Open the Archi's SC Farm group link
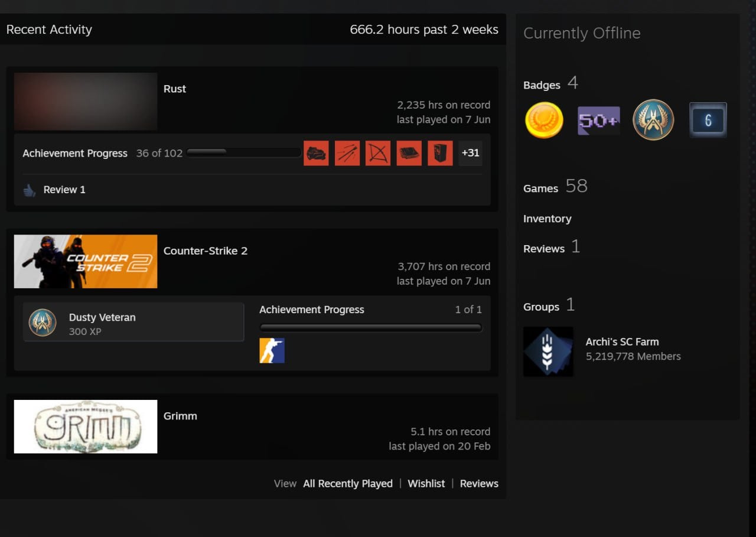The height and width of the screenshot is (537, 756). click(622, 341)
